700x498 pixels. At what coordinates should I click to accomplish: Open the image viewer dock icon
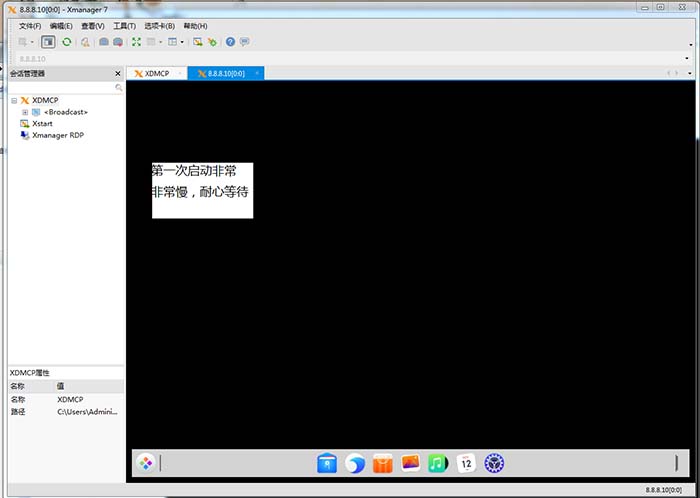coord(410,463)
